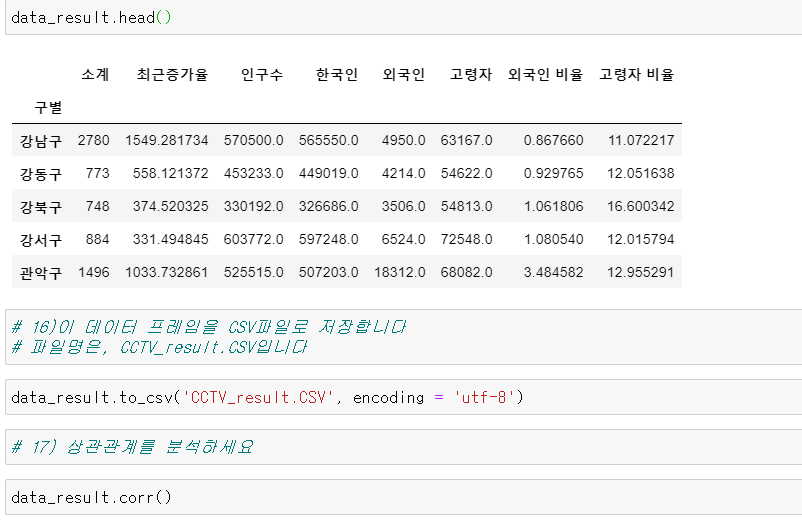Click the 소계 value 1496
802x529 pixels.
click(94, 272)
